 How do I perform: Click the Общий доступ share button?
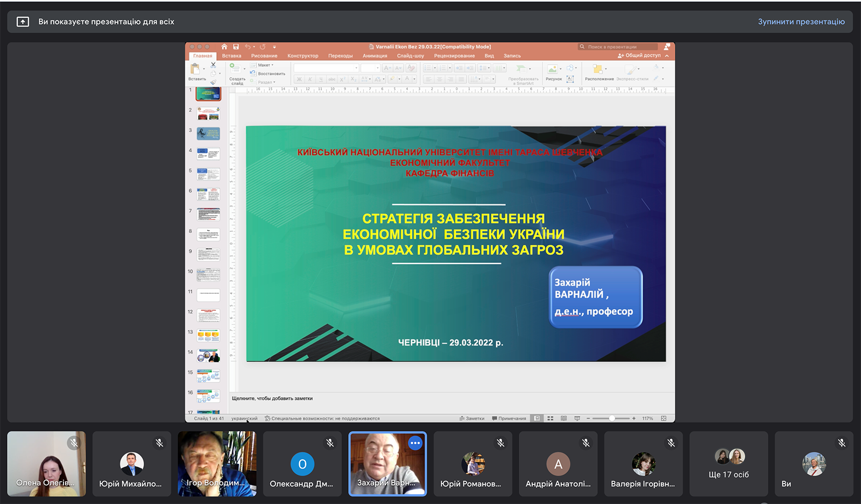[x=639, y=56]
